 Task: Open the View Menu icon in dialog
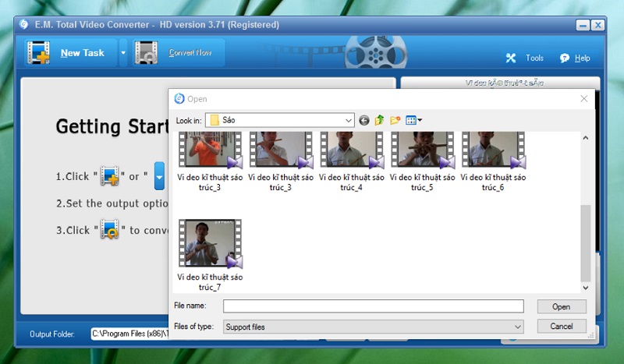pyautogui.click(x=413, y=120)
